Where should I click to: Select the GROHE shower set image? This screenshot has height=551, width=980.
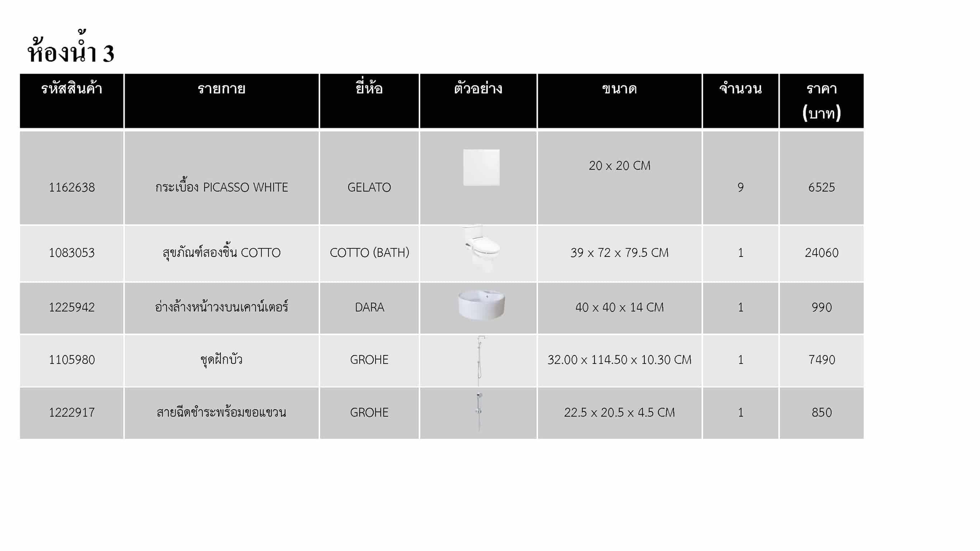pyautogui.click(x=480, y=360)
